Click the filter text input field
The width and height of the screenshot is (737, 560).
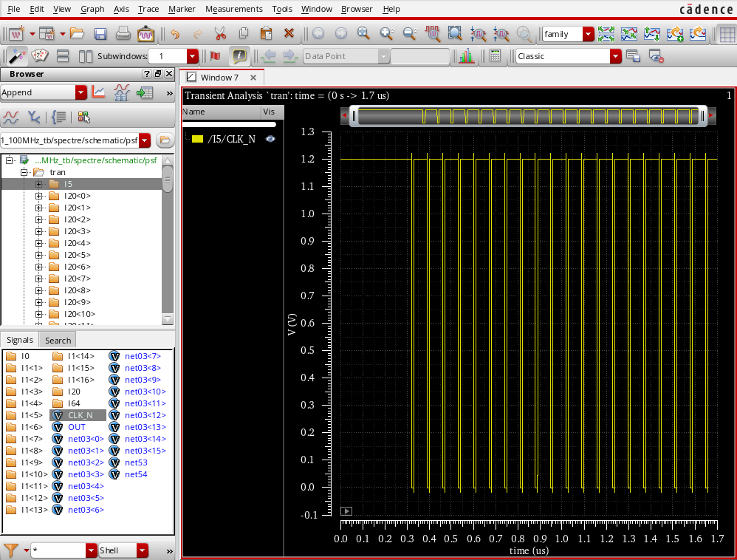point(58,550)
